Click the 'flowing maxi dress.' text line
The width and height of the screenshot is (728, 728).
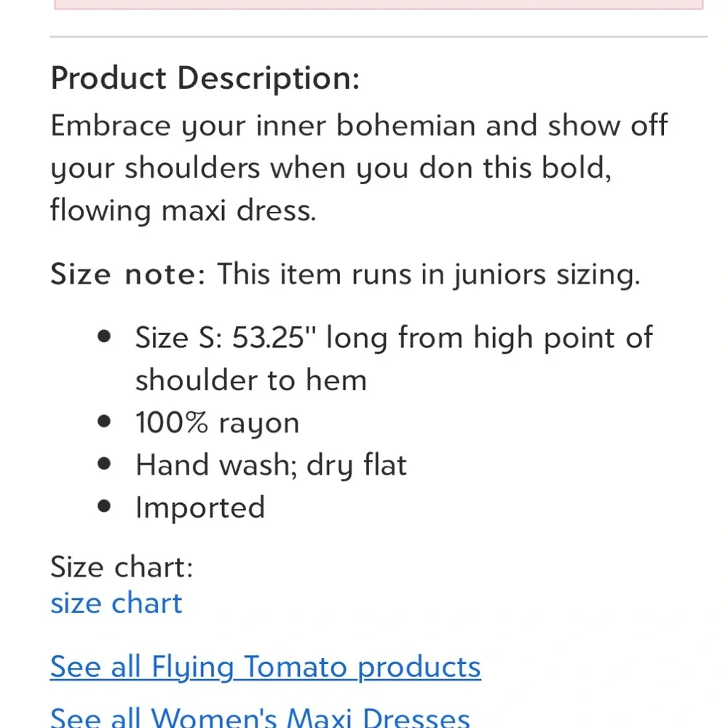[183, 211]
